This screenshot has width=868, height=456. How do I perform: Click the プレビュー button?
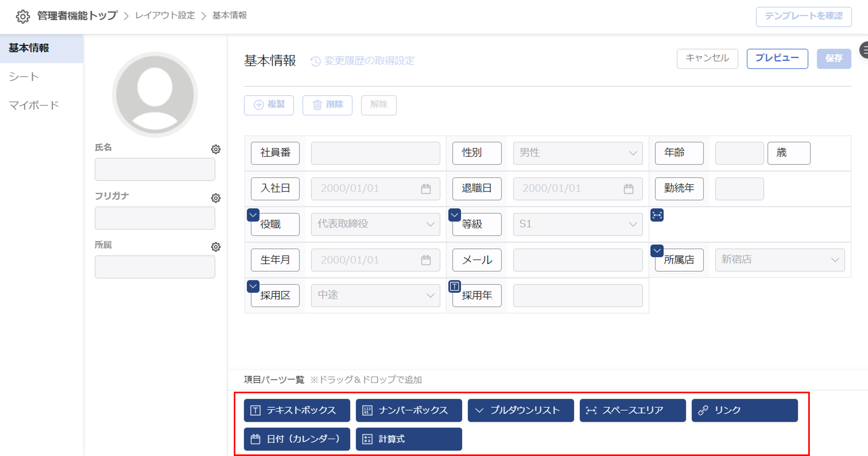(777, 59)
